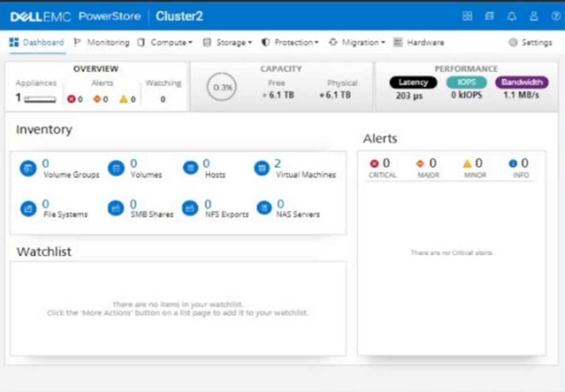Viewport: 565px width, 392px height.
Task: Open the user account icon
Action: (x=534, y=16)
